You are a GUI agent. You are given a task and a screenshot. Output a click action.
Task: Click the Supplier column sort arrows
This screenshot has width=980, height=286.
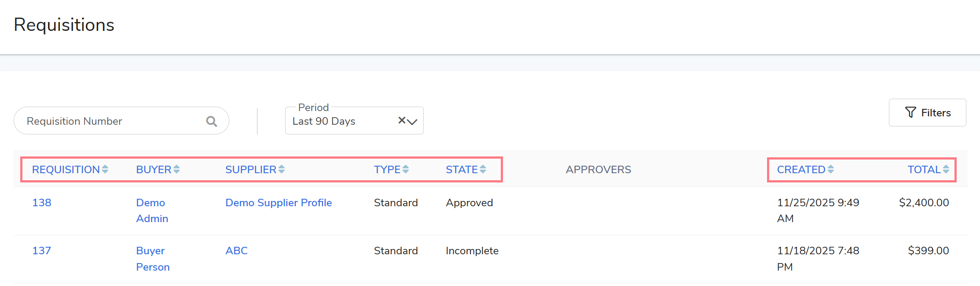(x=282, y=169)
